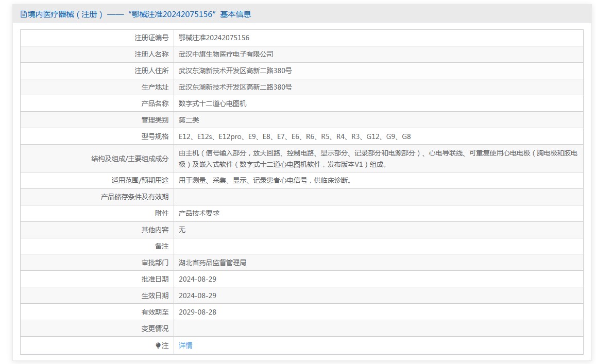Click the 批准日期 value 2024-08-29
Viewport: 596px width, 364px height.
(198, 279)
